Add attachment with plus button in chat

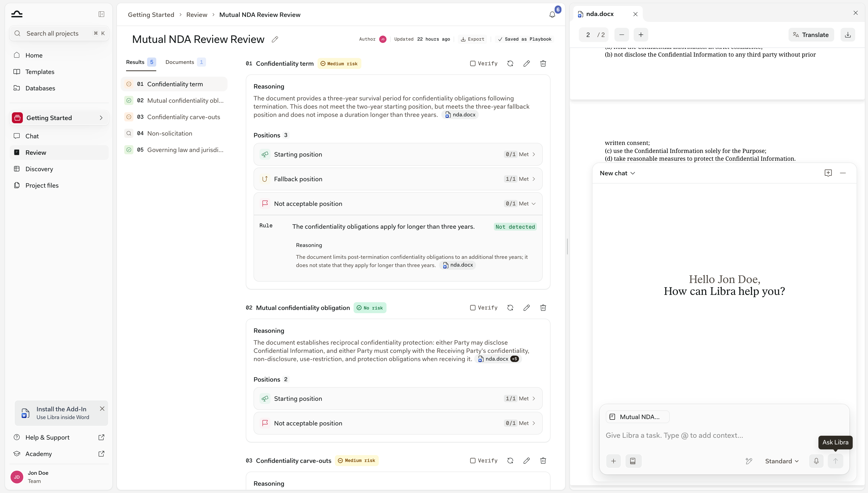tap(613, 461)
